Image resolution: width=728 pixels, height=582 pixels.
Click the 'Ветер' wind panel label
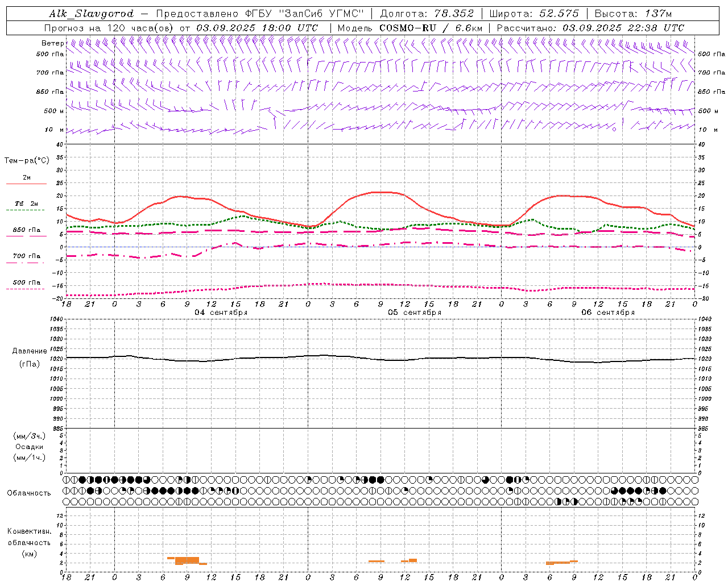click(x=53, y=43)
